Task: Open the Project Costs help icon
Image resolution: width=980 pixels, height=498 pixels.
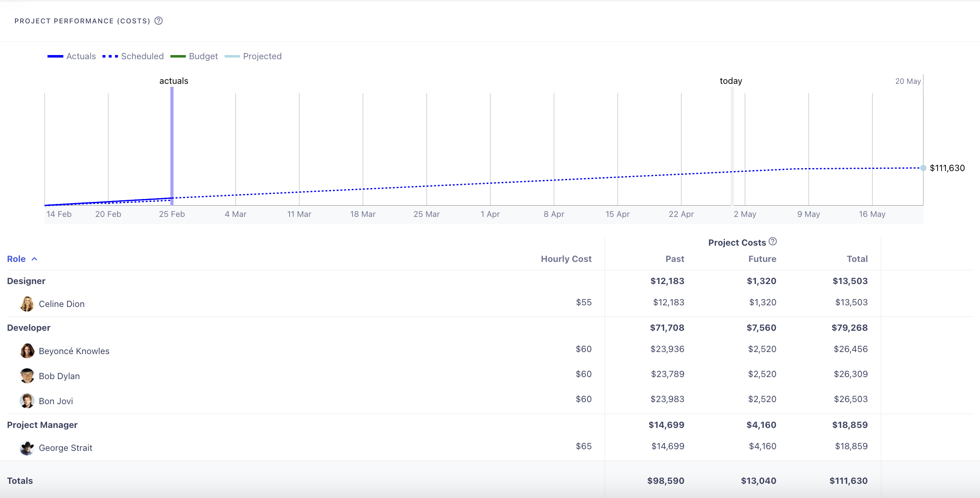Action: click(773, 241)
